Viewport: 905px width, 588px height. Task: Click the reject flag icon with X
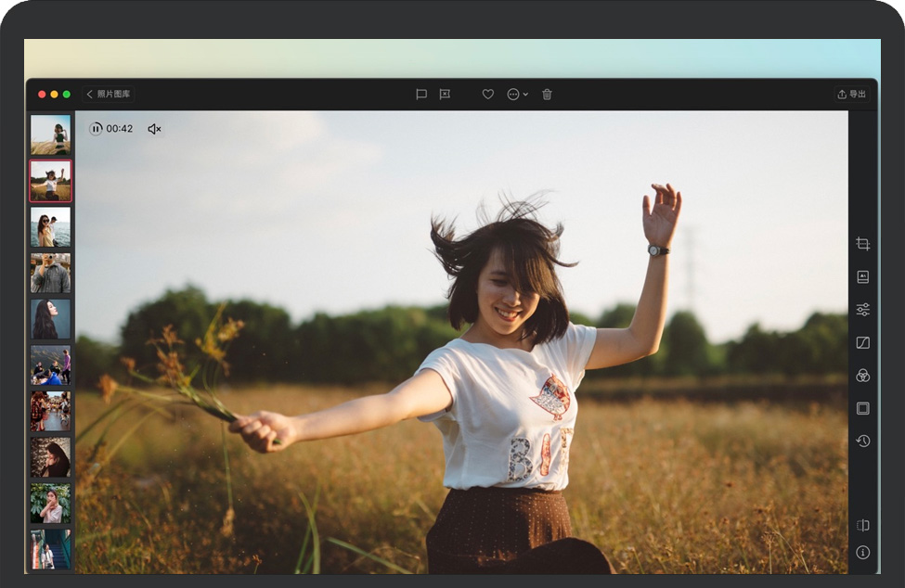point(445,95)
